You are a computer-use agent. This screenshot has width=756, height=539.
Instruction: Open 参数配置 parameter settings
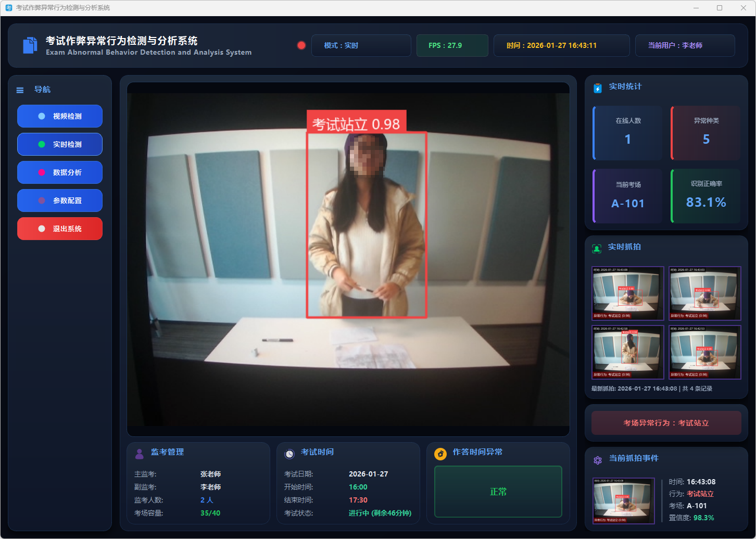60,200
